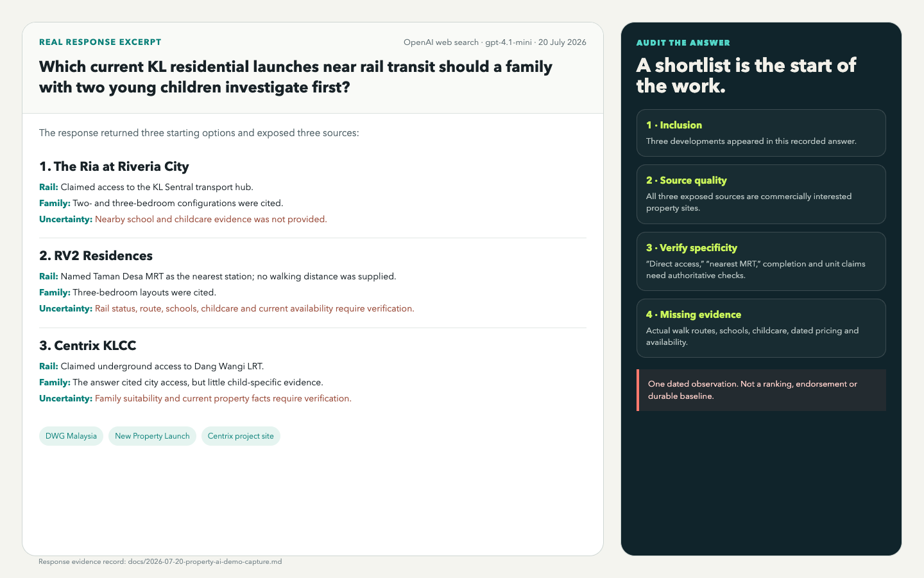The image size is (924, 578).
Task: Click the 'Direct access, nearest MRT' verification text
Action: [x=756, y=270]
